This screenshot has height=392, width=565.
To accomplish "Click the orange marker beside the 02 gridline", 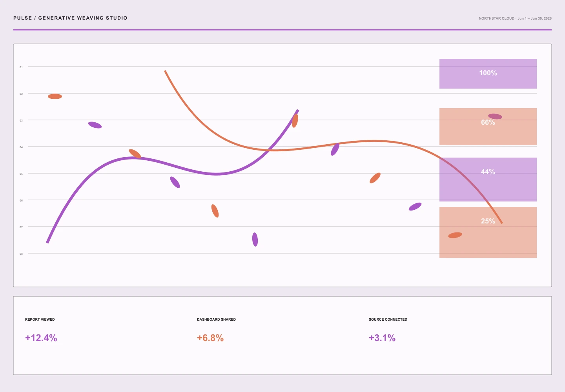I will coord(55,96).
